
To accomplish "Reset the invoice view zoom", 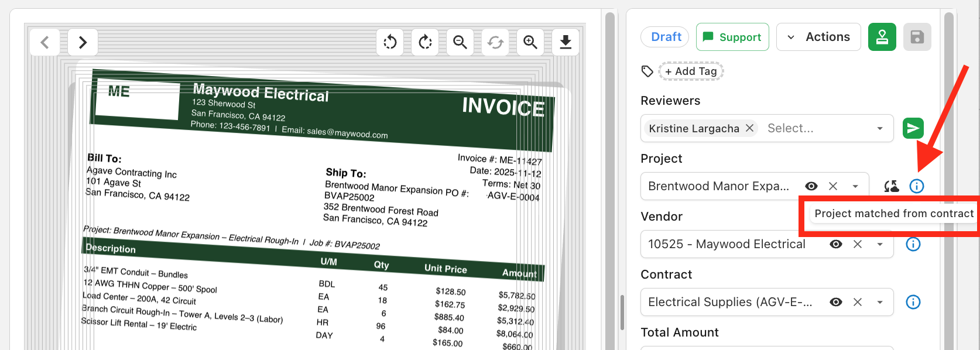I will (x=495, y=42).
